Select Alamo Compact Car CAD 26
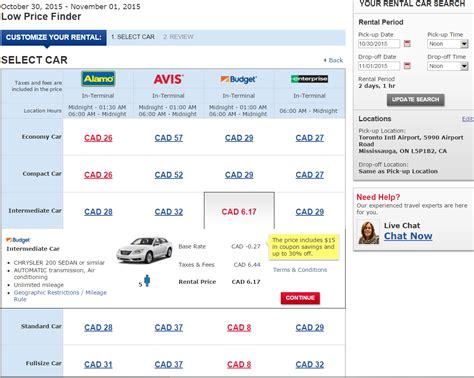474x378 pixels. click(98, 175)
